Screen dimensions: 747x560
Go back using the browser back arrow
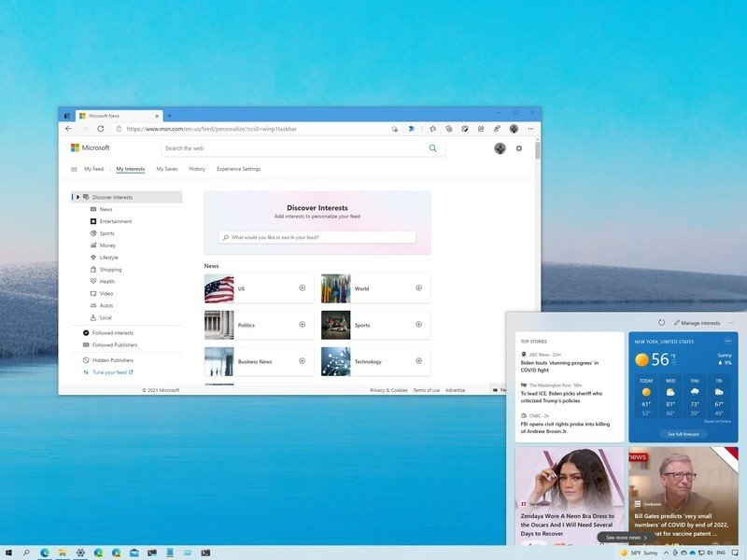[x=68, y=129]
